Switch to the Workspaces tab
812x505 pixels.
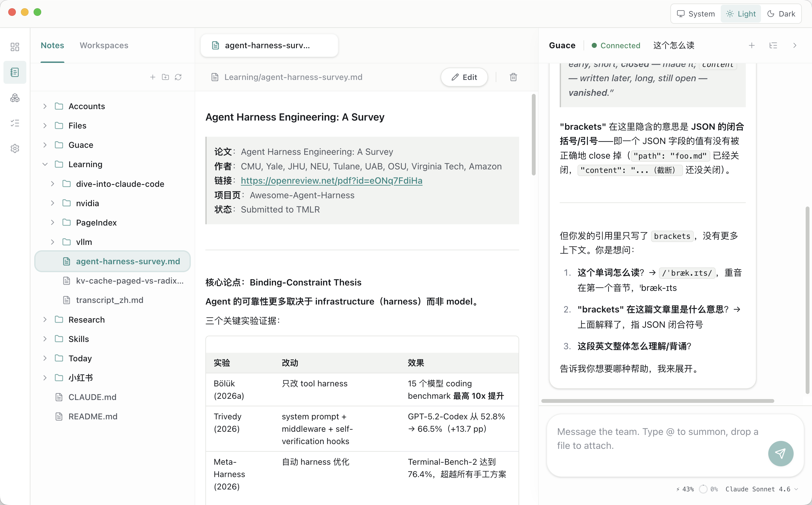[104, 45]
